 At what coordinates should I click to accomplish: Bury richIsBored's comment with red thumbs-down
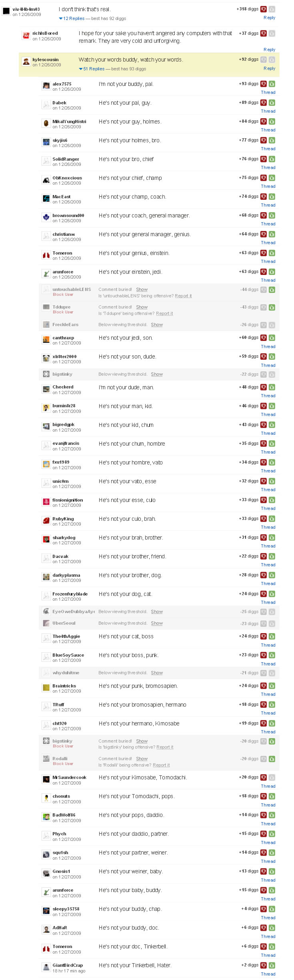(263, 34)
